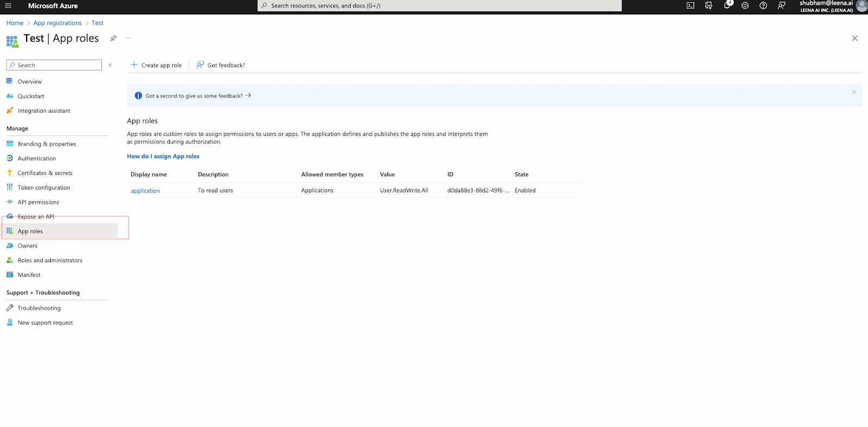This screenshot has height=427, width=868.
Task: Open Quickstart in sidebar
Action: tap(31, 96)
